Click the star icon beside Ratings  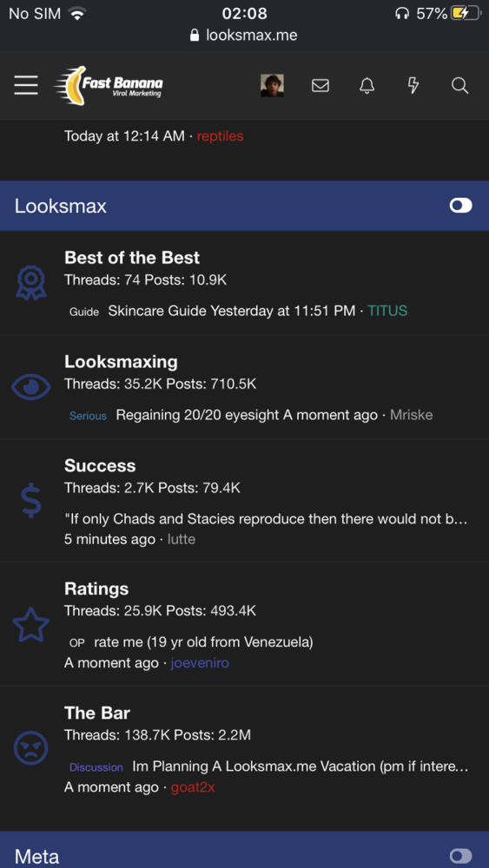pos(31,624)
